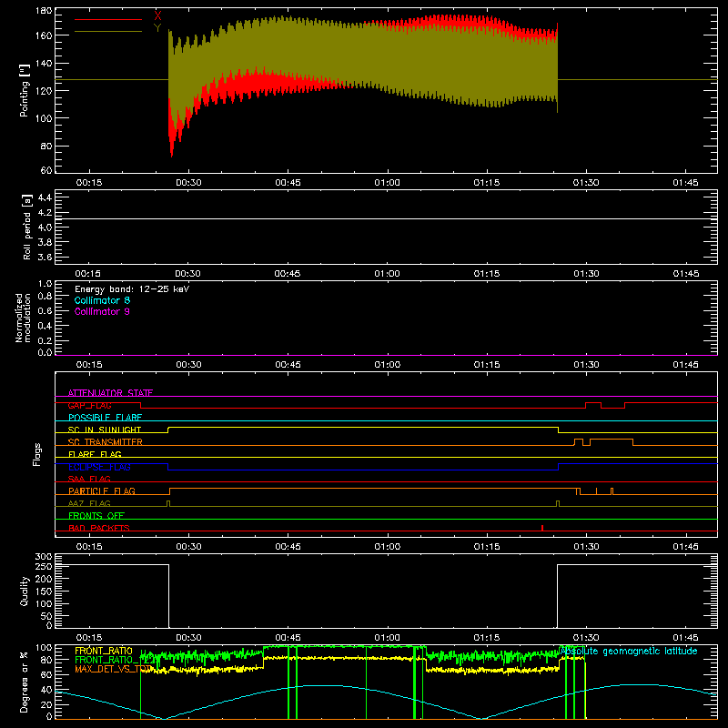Click the magenta Collimator 9 label
The width and height of the screenshot is (728, 728).
(x=102, y=311)
